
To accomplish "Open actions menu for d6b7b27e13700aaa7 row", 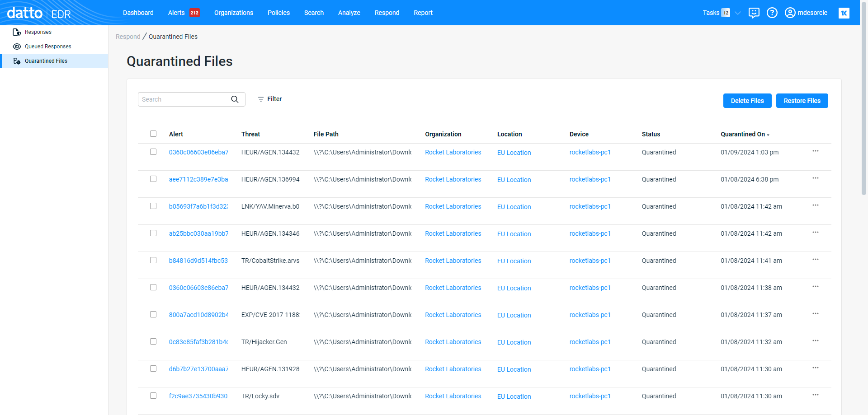I will click(815, 368).
